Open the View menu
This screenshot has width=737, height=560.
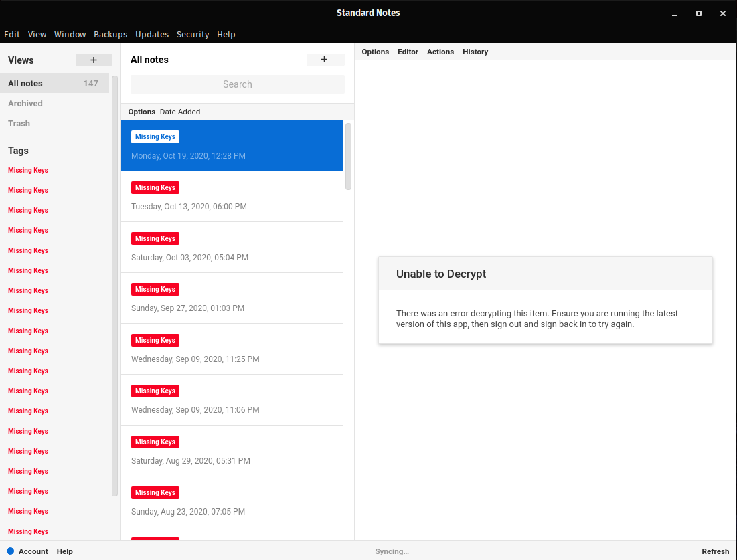[37, 34]
